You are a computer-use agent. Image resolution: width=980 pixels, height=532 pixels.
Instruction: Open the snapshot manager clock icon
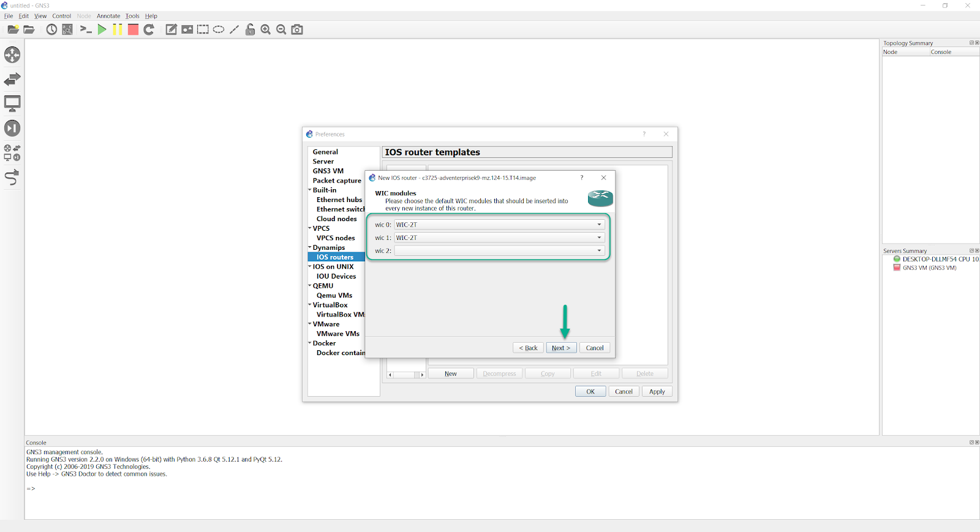tap(52, 29)
